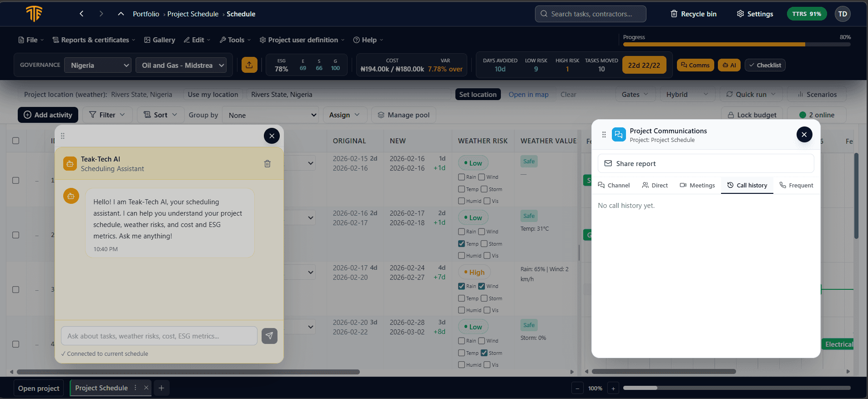Image resolution: width=868 pixels, height=399 pixels.
Task: Open the File menu
Action: pos(31,40)
